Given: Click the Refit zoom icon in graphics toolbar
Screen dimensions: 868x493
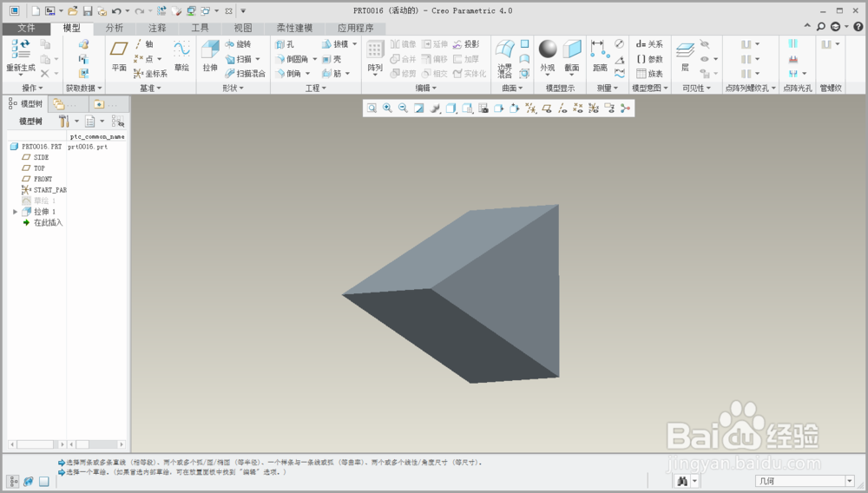Looking at the screenshot, I should click(372, 108).
